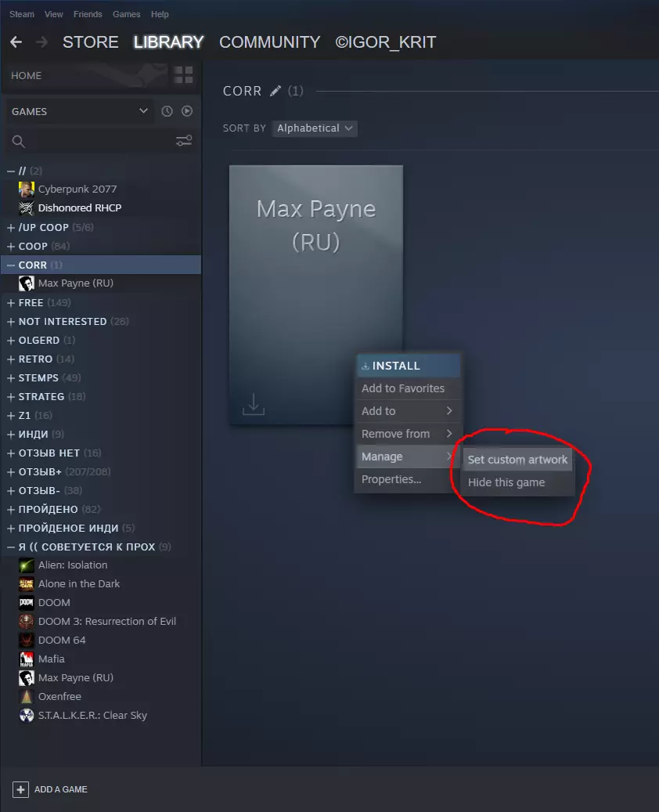Expand the FREE collection
The image size is (659, 812).
(x=11, y=303)
